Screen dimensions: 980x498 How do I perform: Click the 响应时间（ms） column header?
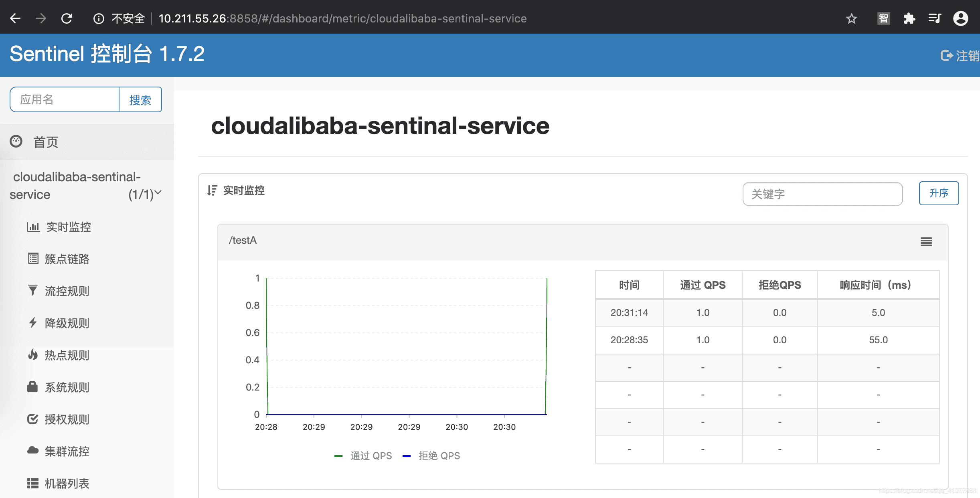coord(878,285)
